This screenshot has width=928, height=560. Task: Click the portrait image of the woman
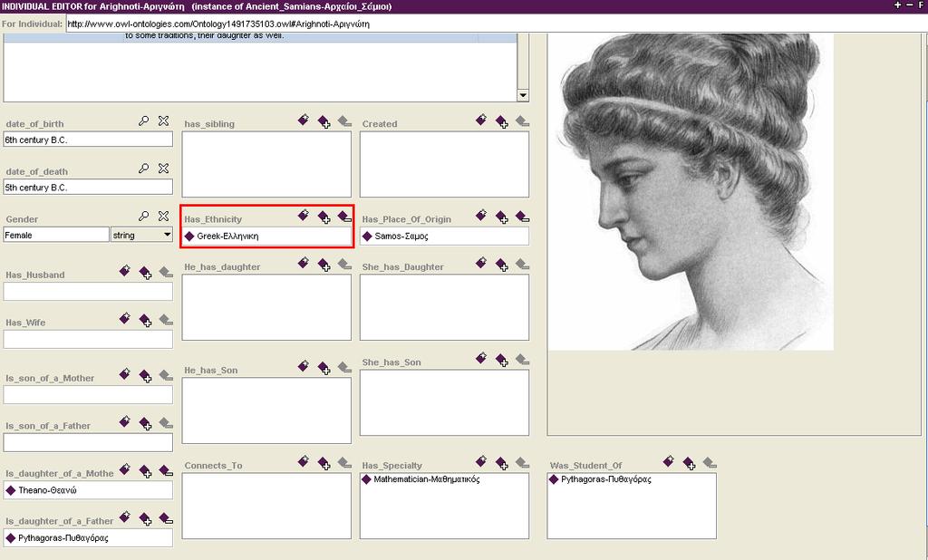tap(691, 191)
